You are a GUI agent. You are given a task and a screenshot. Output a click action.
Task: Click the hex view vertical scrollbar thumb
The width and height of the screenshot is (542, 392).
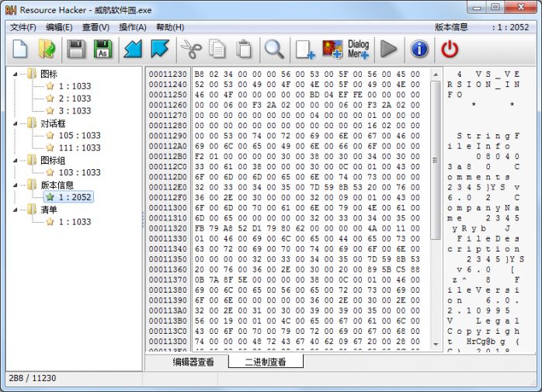(436, 161)
